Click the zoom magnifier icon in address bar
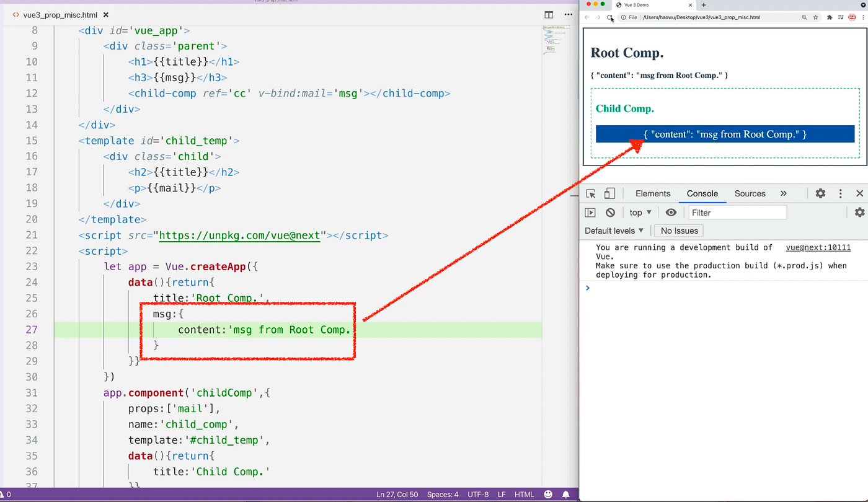 point(805,17)
